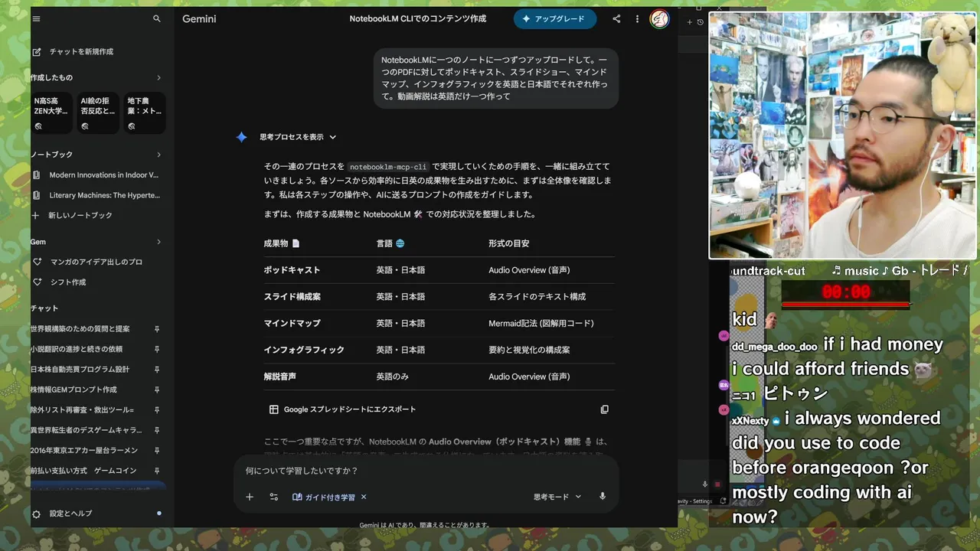Open chat 日本株自動売買プログラム設計

[x=80, y=369]
